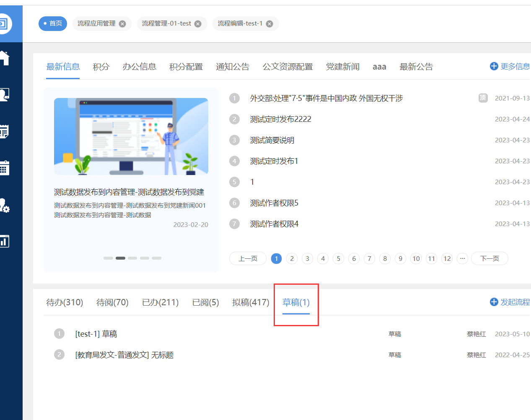The height and width of the screenshot is (420, 531).
Task: Open the news document sidebar icon
Action: [x=4, y=131]
